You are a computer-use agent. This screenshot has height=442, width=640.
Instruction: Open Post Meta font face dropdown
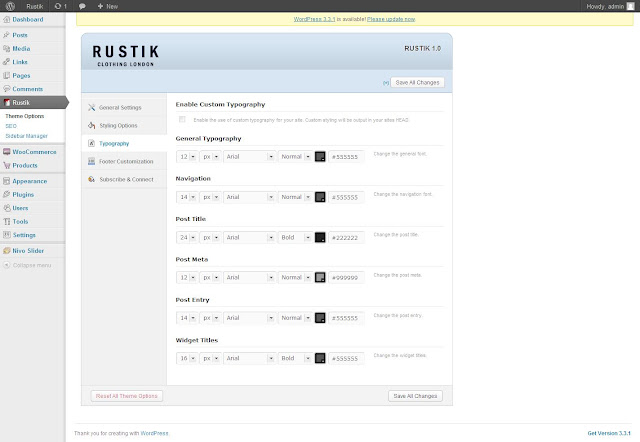click(x=249, y=278)
